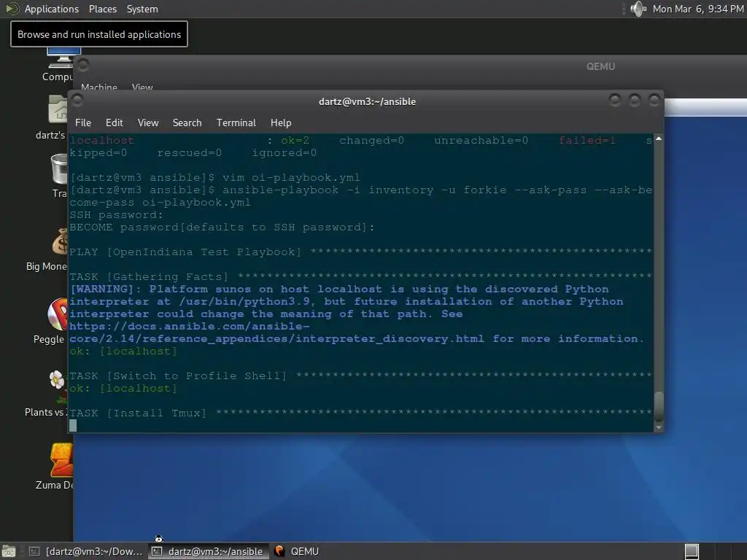This screenshot has width=747, height=560.
Task: Select the Big Money desktop icon
Action: (x=47, y=249)
